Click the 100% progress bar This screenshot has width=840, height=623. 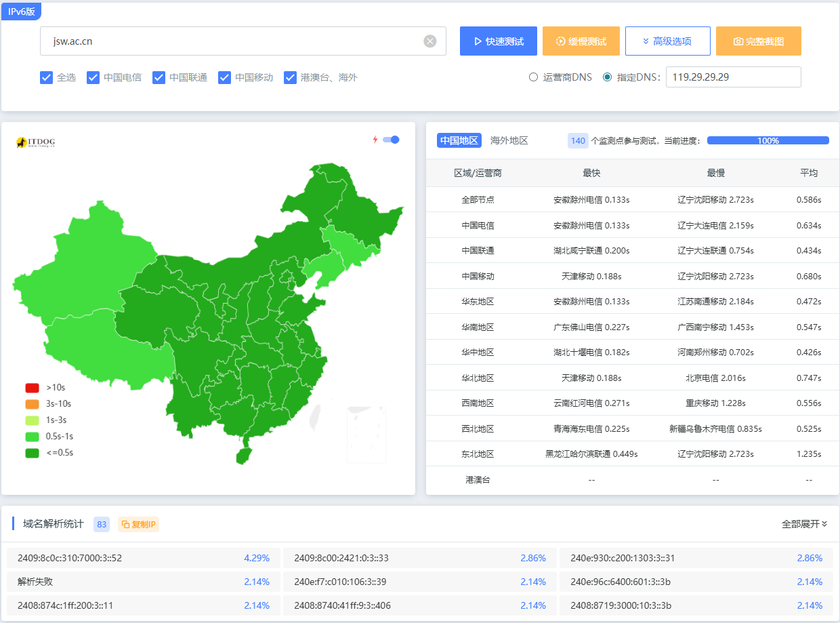coord(768,140)
